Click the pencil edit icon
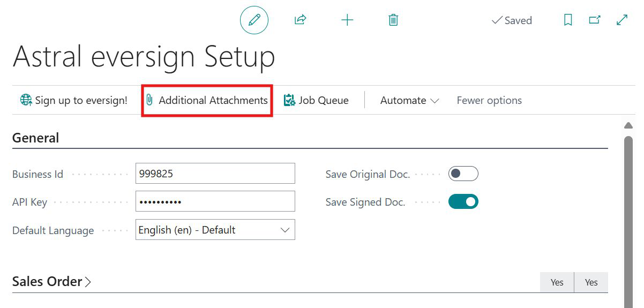This screenshot has height=308, width=644. tap(254, 20)
